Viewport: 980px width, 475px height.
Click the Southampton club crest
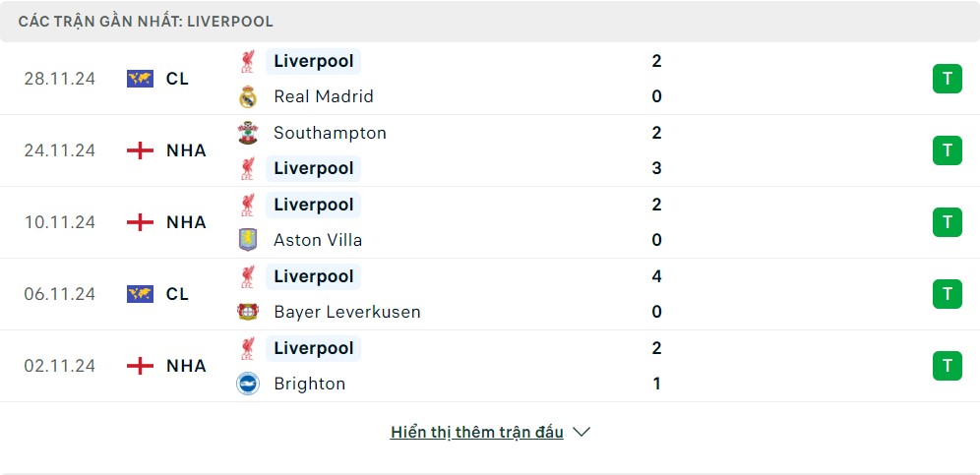pos(247,133)
